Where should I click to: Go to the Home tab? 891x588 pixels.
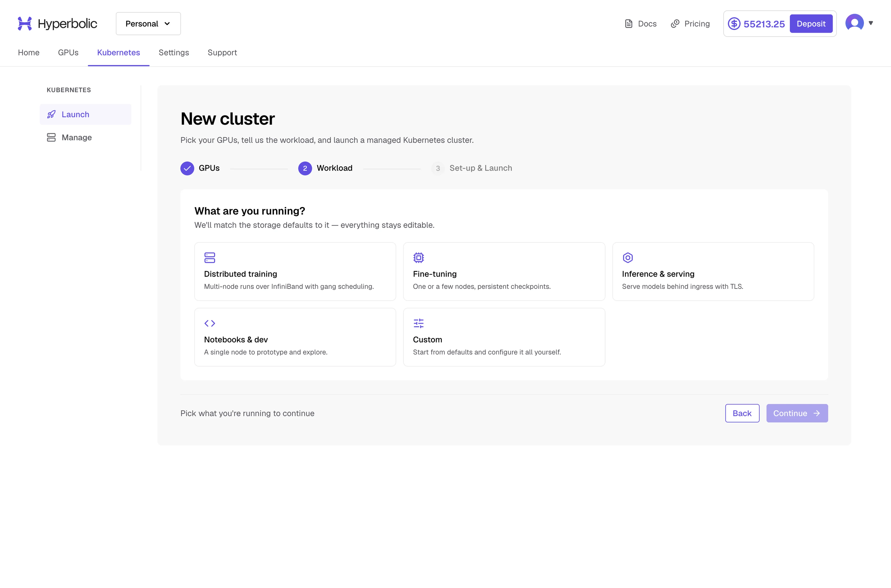(x=29, y=52)
